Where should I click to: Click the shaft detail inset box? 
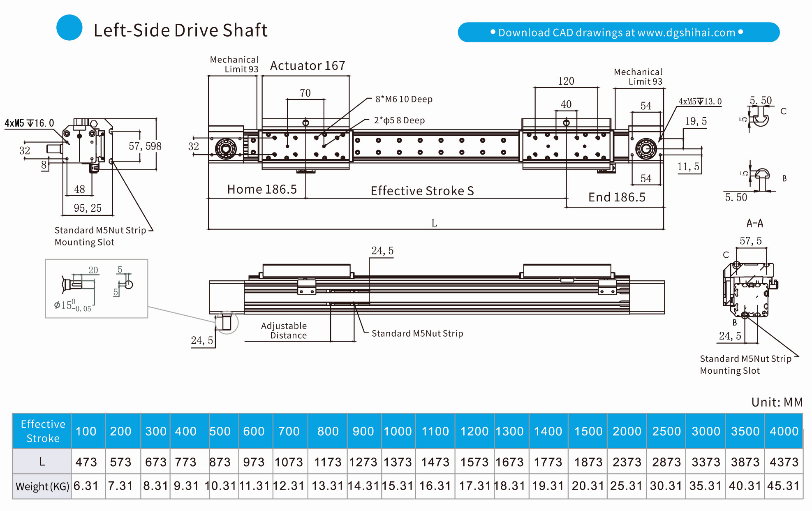(97, 289)
